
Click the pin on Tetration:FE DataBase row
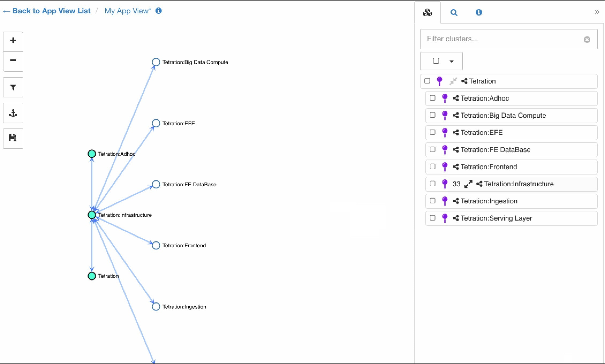(445, 150)
